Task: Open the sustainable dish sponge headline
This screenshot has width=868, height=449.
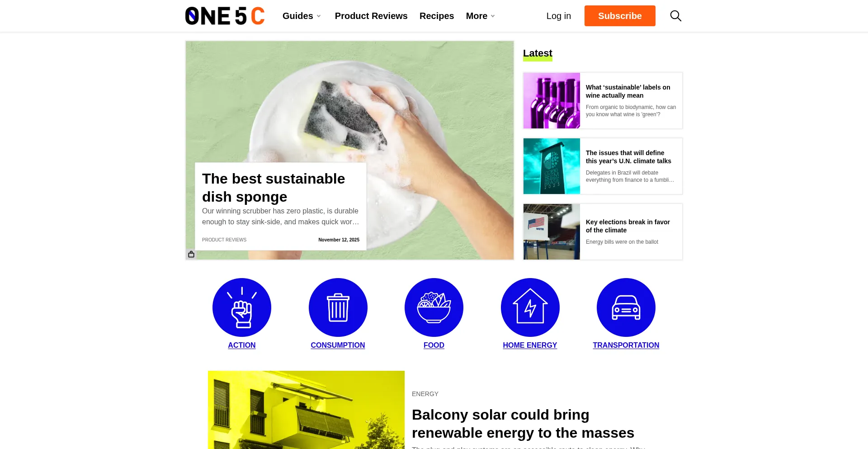Action: point(274,188)
